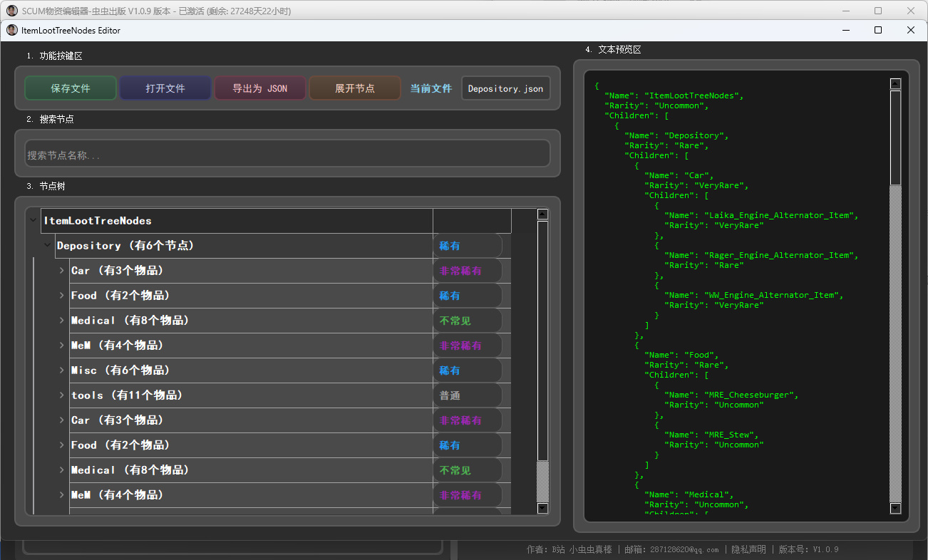Click the node tree scrollbar thumb
The image size is (928, 560).
point(542,341)
